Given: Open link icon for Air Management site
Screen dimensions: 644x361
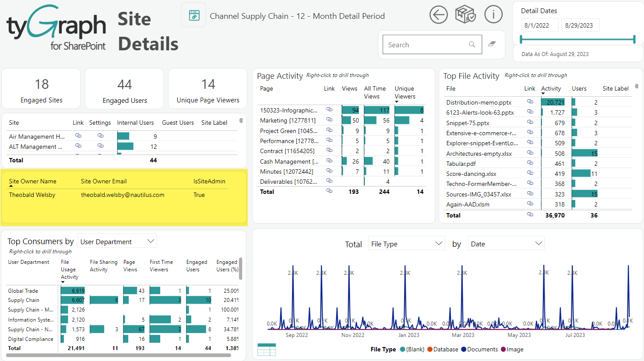Looking at the screenshot, I should pos(78,136).
